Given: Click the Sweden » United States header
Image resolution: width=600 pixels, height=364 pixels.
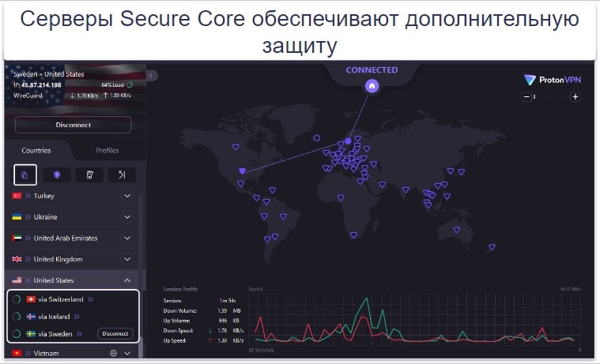Looking at the screenshot, I should 48,74.
